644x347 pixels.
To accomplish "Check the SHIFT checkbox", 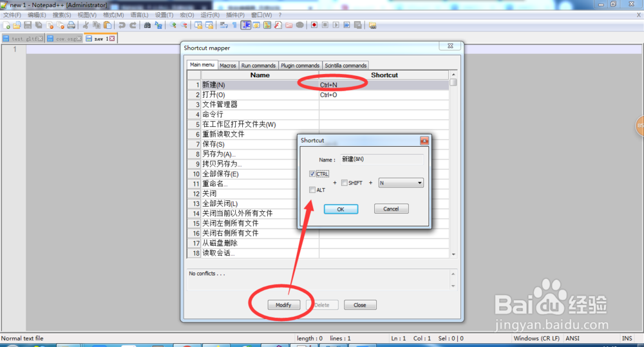I will [x=344, y=183].
